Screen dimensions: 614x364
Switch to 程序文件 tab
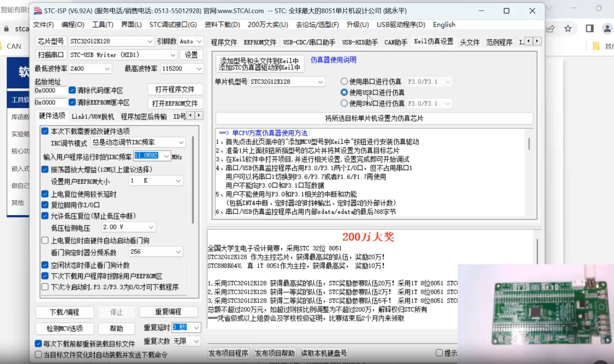coord(224,42)
